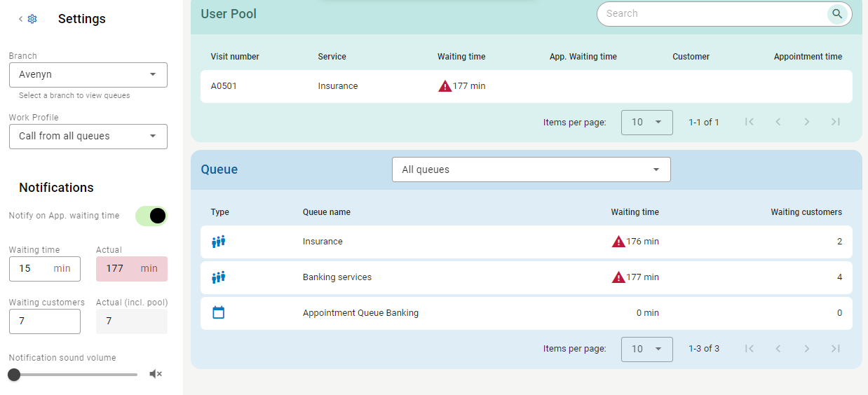868x395 pixels.
Task: Open the Banking services queue row
Action: coord(526,277)
